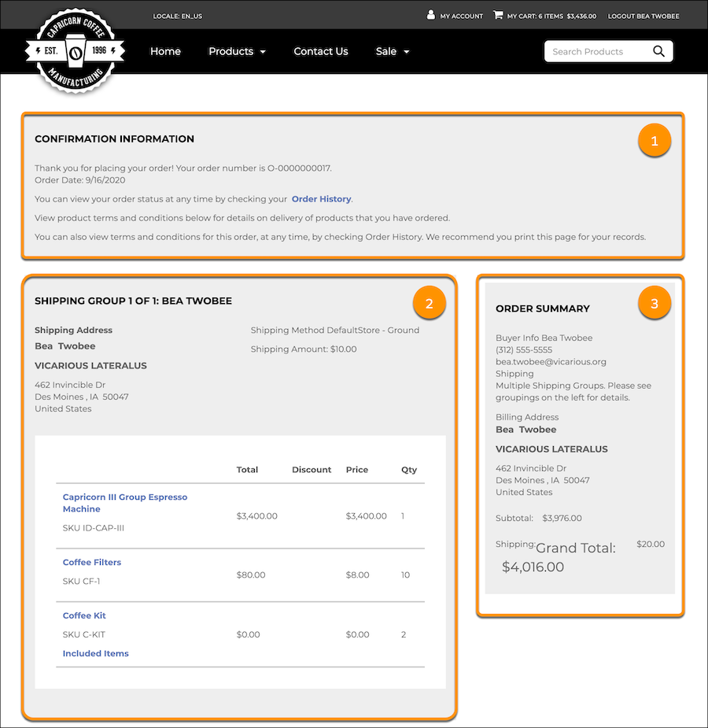Select Home in the navigation bar

click(165, 51)
